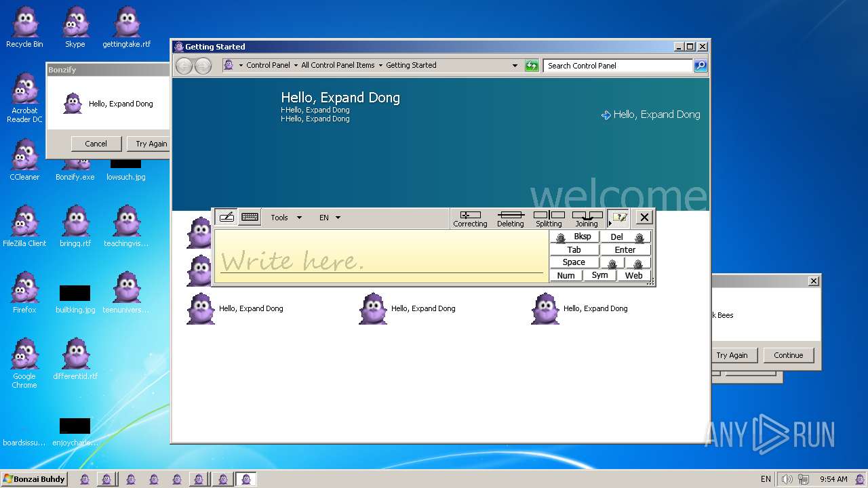Select the CCleaner desktop icon

[x=24, y=161]
